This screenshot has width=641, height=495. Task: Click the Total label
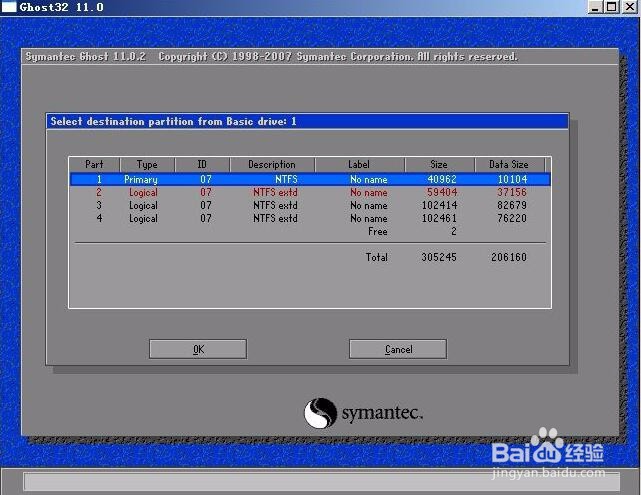(x=377, y=257)
